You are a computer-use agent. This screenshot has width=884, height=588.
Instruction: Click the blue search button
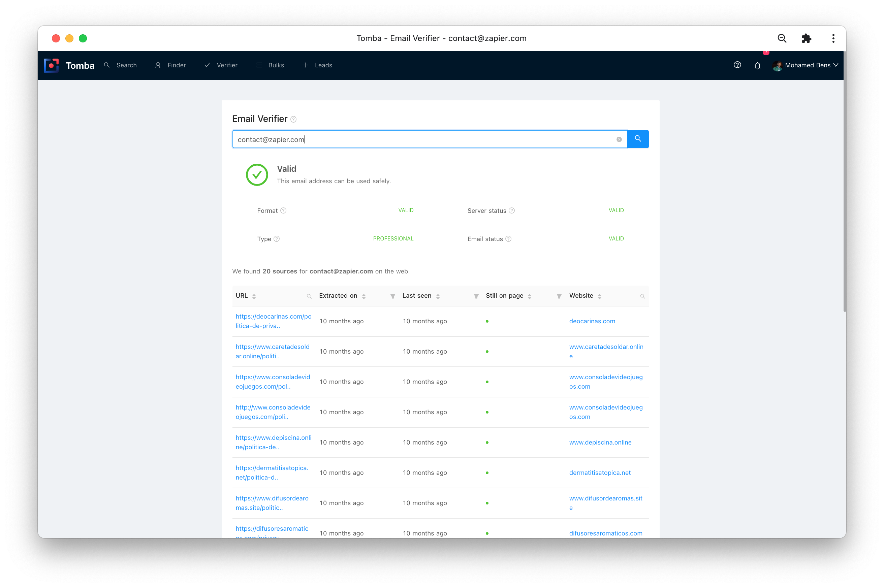[x=637, y=138]
